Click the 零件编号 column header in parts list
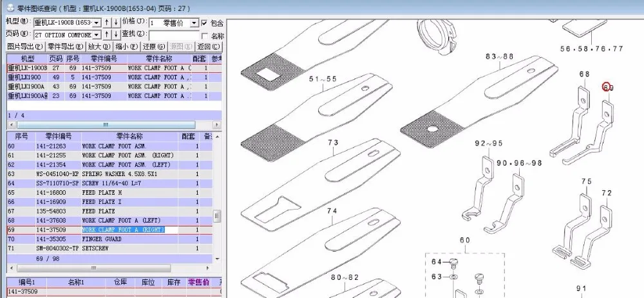Viewport: 644px width, 298px height. point(59,136)
